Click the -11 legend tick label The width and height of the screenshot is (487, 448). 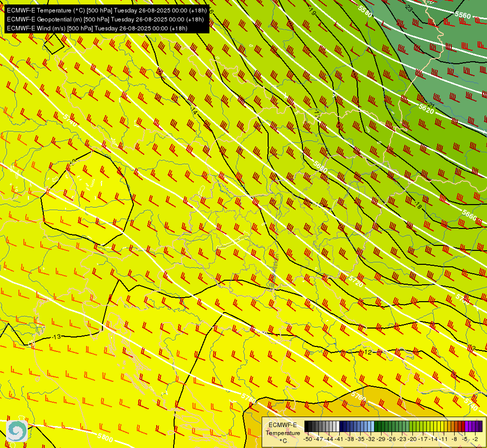444,439
